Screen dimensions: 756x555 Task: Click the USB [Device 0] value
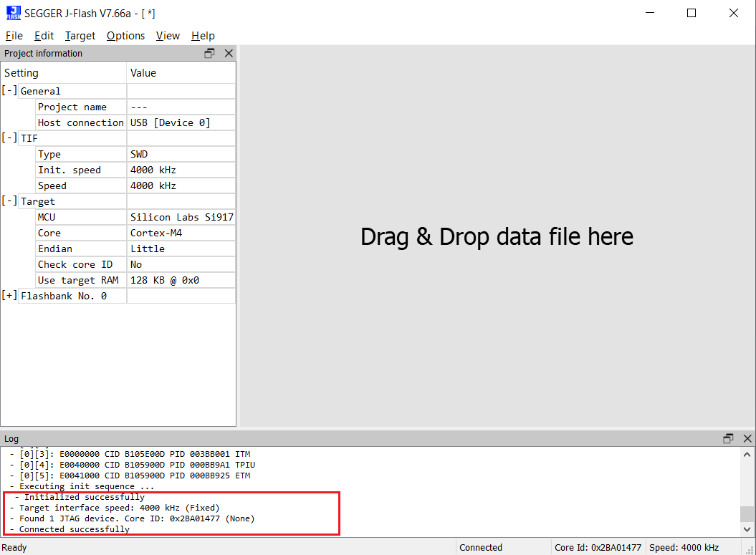point(171,123)
